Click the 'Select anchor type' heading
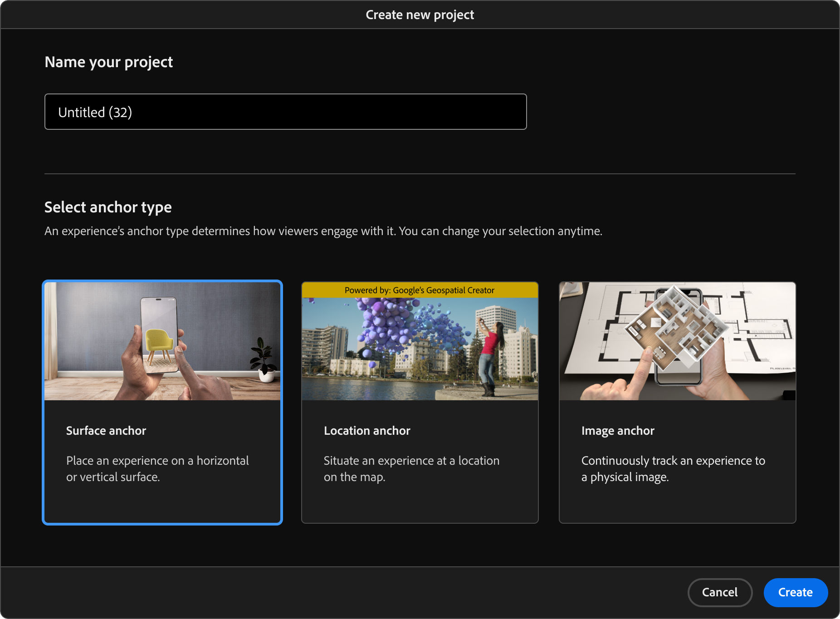The image size is (840, 619). coord(108,207)
